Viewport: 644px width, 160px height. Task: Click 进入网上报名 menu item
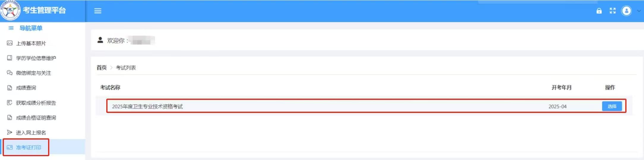(31, 132)
